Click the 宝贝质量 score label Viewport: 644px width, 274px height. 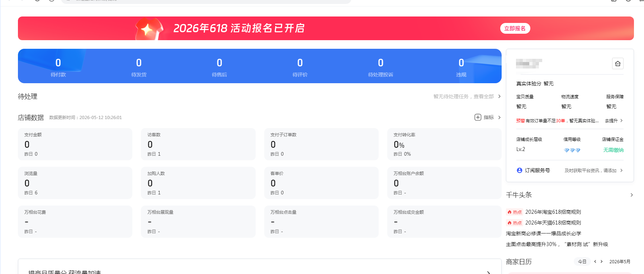coord(525,97)
